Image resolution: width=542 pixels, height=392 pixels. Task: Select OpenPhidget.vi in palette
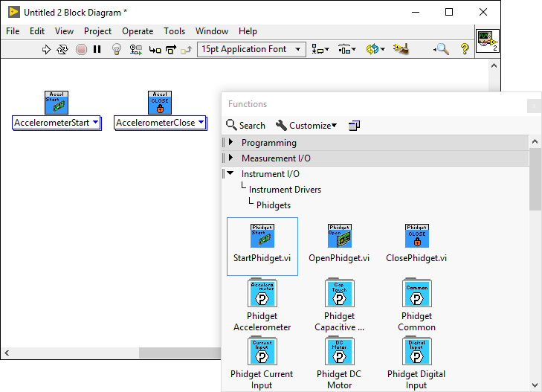tap(339, 244)
